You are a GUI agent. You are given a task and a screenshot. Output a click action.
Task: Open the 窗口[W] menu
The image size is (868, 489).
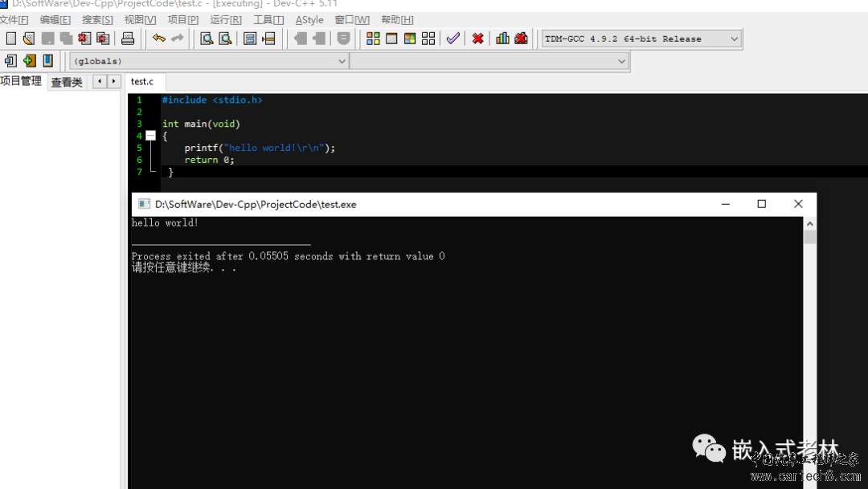coord(352,20)
